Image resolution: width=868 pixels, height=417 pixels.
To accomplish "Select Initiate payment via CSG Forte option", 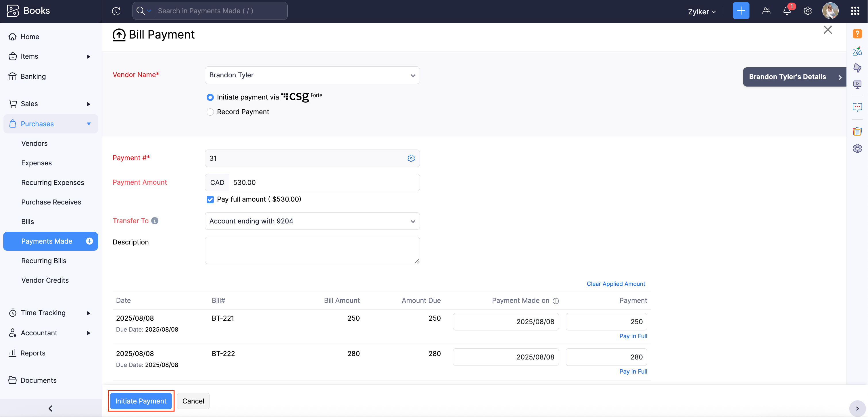I will click(x=210, y=97).
